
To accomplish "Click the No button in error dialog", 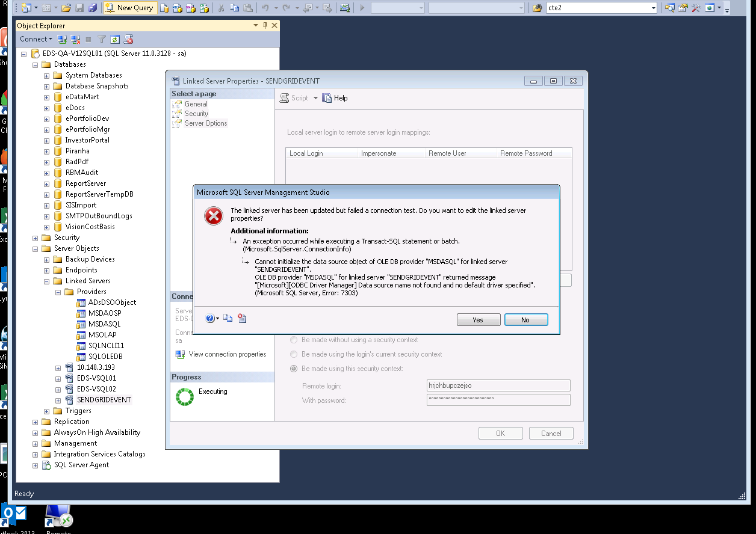I will 525,320.
